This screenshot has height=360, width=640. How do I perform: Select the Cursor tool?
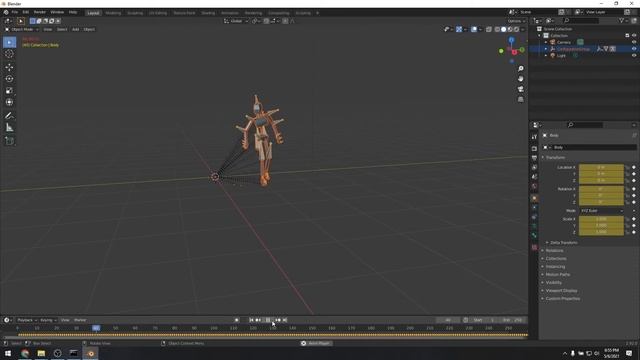click(x=9, y=54)
